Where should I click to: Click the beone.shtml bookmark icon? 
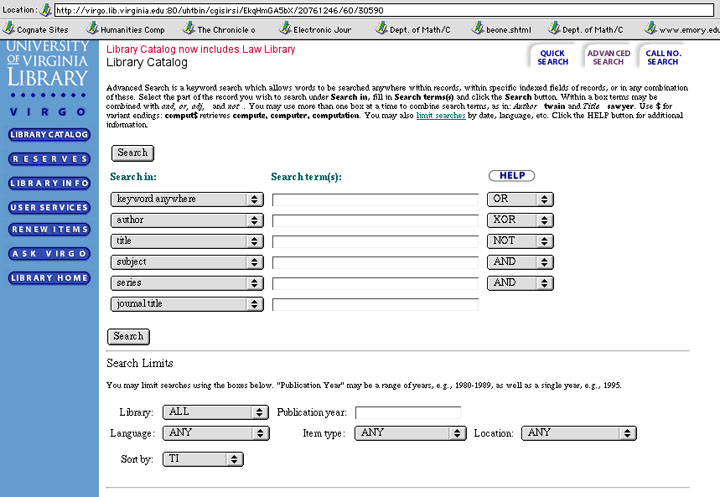pos(478,28)
